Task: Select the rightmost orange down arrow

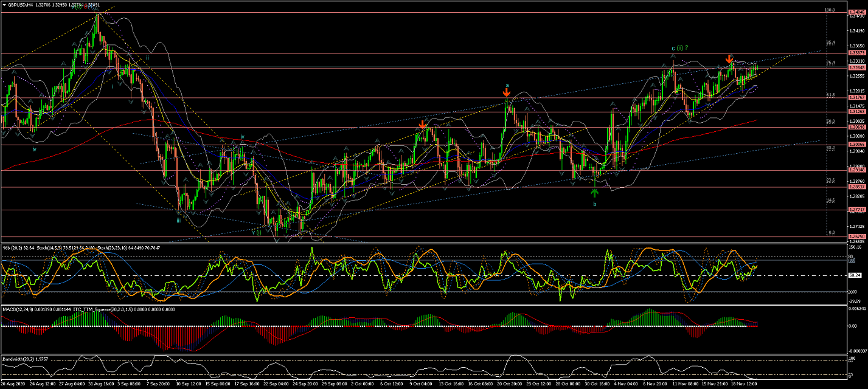Action: [x=729, y=59]
